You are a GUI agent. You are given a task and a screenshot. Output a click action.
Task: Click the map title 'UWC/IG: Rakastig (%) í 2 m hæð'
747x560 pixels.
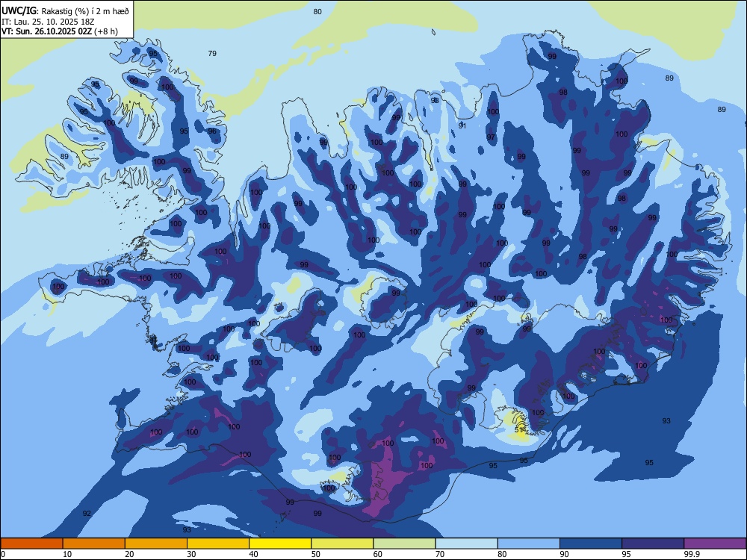65,10
